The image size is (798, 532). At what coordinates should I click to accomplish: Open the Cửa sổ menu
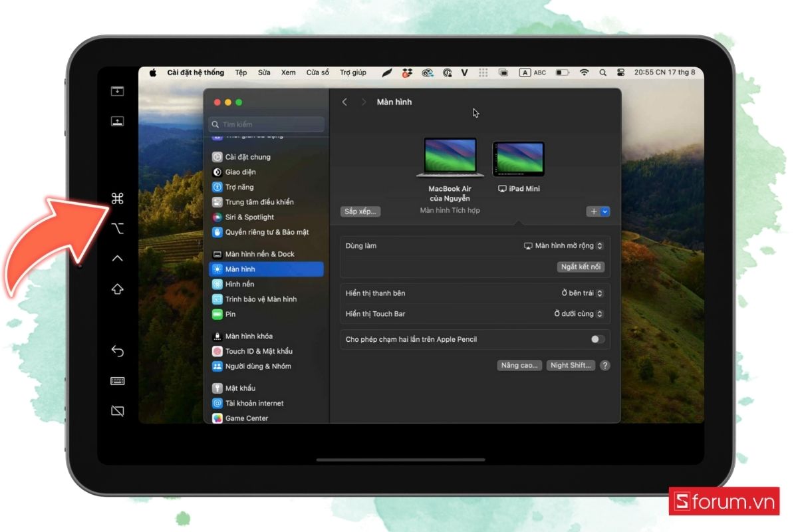coord(317,72)
